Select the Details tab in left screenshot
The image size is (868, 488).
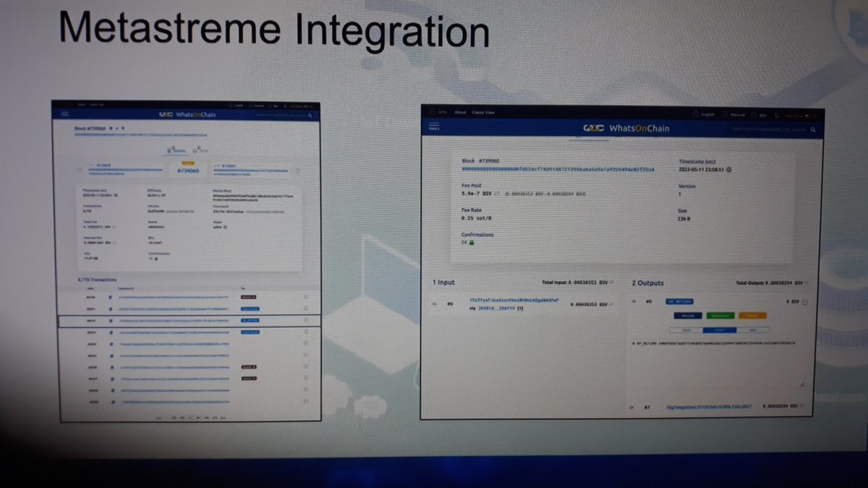[x=176, y=150]
